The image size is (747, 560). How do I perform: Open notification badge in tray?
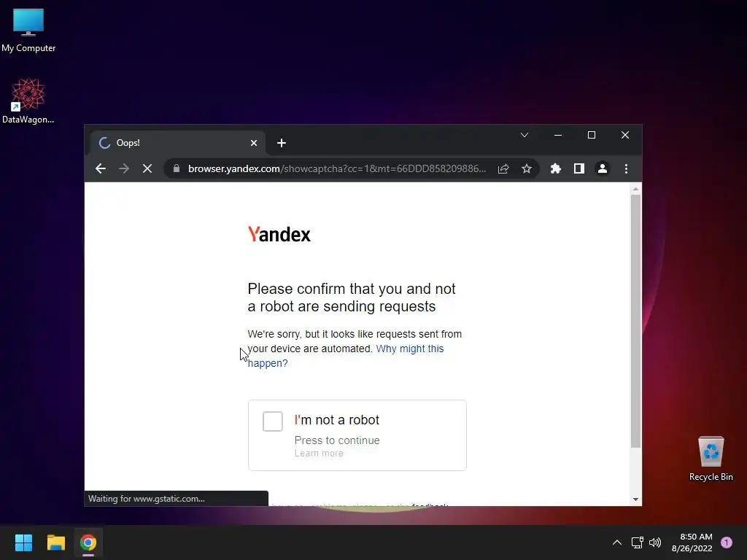727,542
